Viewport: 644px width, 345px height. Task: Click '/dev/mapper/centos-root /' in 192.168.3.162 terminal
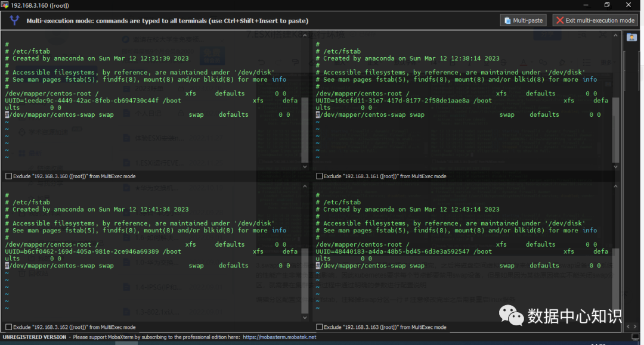click(52, 244)
